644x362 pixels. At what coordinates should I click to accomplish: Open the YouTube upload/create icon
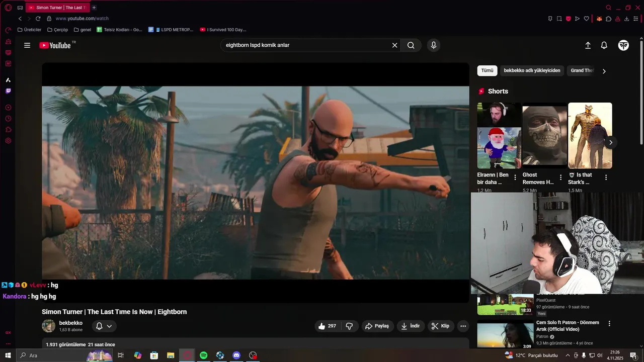[x=588, y=45]
